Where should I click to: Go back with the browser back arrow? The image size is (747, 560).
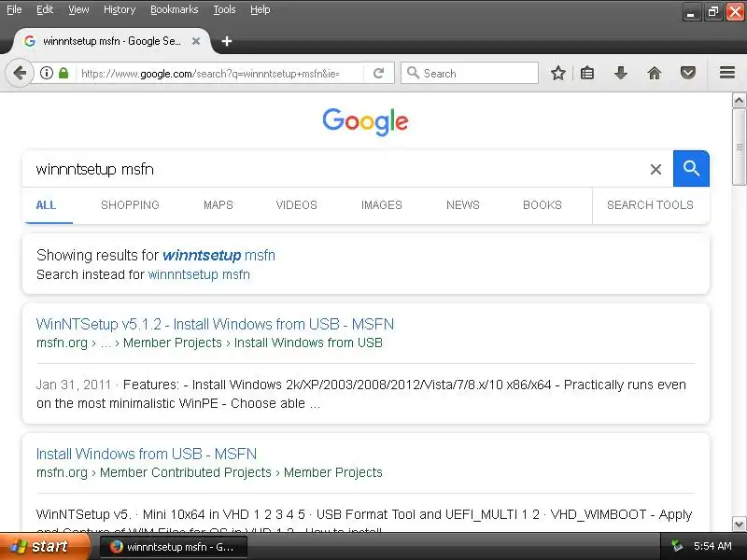(x=20, y=74)
